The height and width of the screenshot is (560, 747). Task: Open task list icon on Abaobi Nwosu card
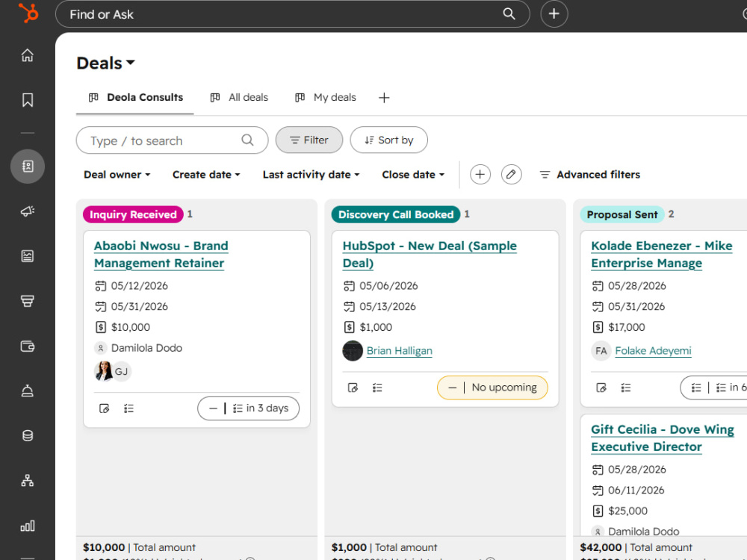click(x=128, y=408)
